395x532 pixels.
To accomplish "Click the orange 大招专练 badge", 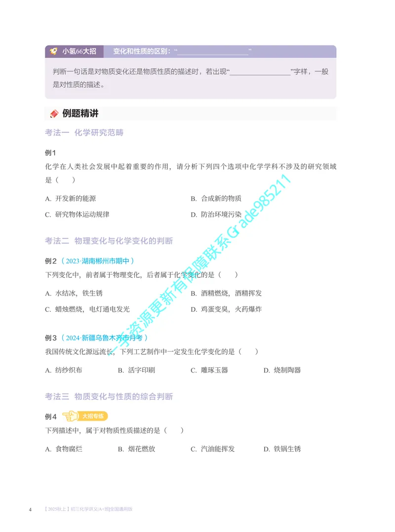I will pyautogui.click(x=93, y=416).
